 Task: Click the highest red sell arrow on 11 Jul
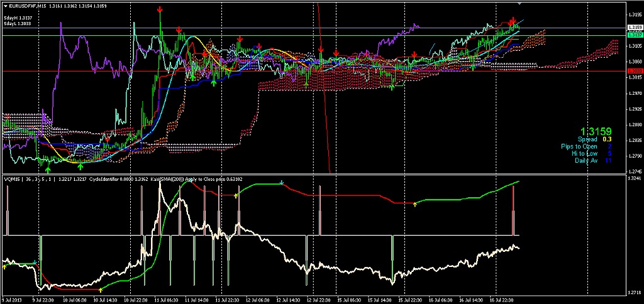pyautogui.click(x=160, y=11)
